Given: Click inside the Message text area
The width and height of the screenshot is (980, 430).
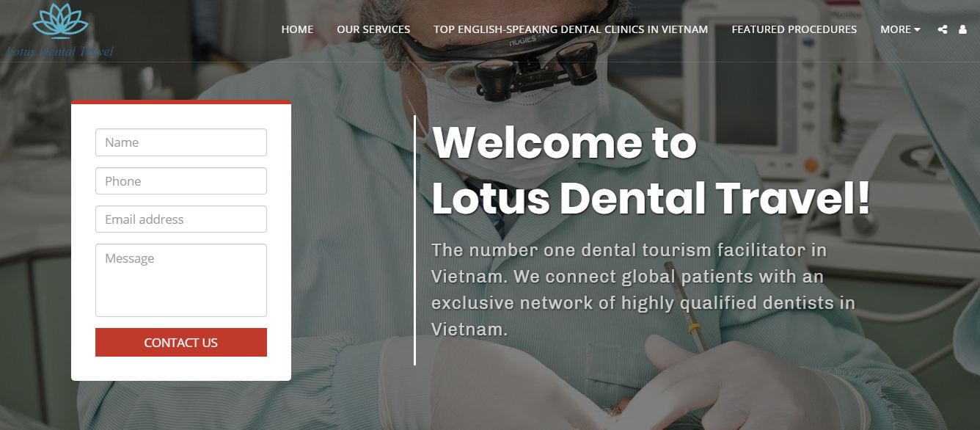Looking at the screenshot, I should click(181, 280).
